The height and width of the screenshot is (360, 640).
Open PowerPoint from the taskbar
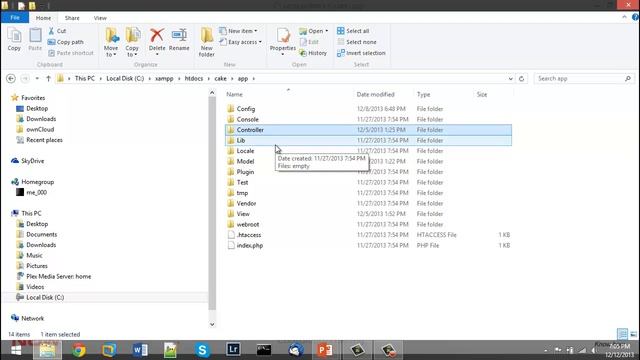coord(325,350)
